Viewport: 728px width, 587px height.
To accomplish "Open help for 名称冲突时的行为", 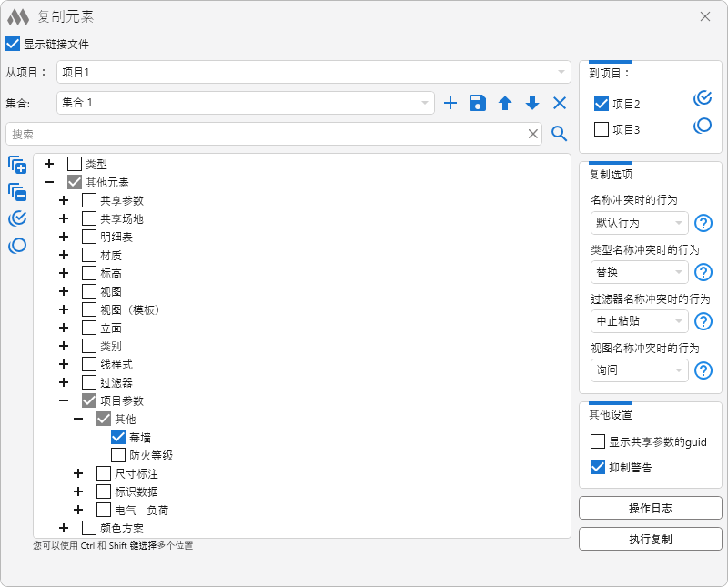I will click(x=703, y=223).
